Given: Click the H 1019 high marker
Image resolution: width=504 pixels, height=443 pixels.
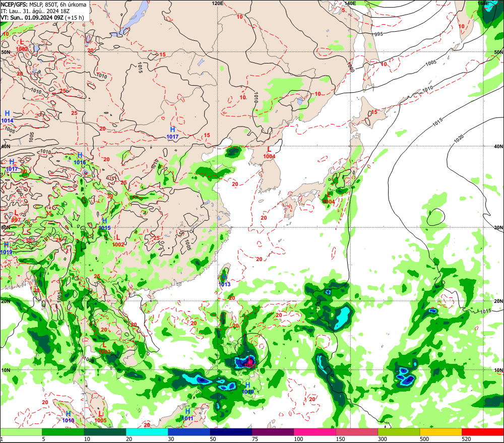Looking at the screenshot, I should coord(6,248).
